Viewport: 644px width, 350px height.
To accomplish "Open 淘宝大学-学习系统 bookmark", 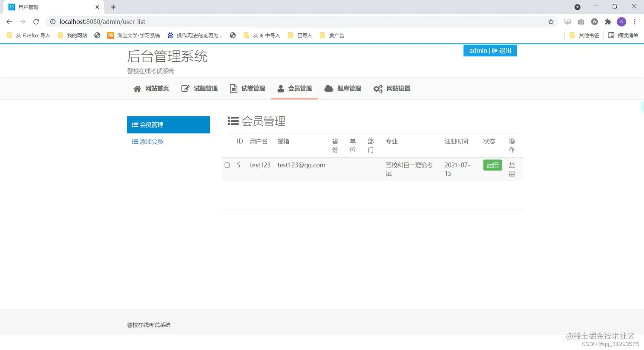I will tap(134, 35).
